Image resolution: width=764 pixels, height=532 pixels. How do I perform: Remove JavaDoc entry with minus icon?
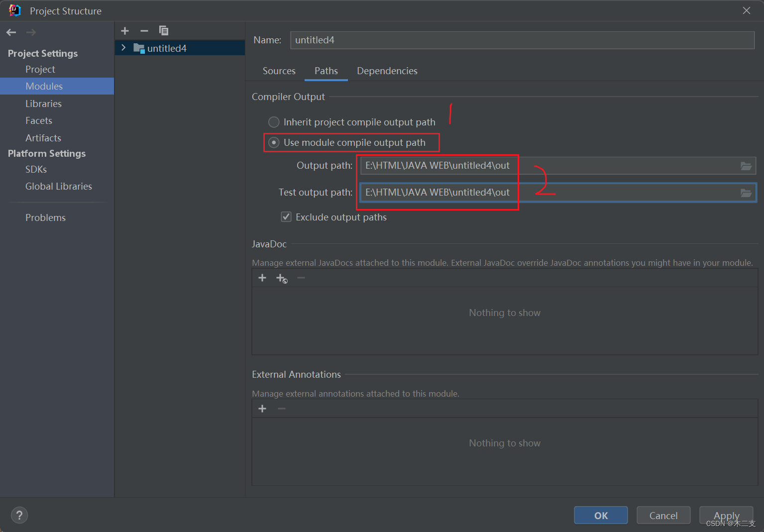[301, 278]
